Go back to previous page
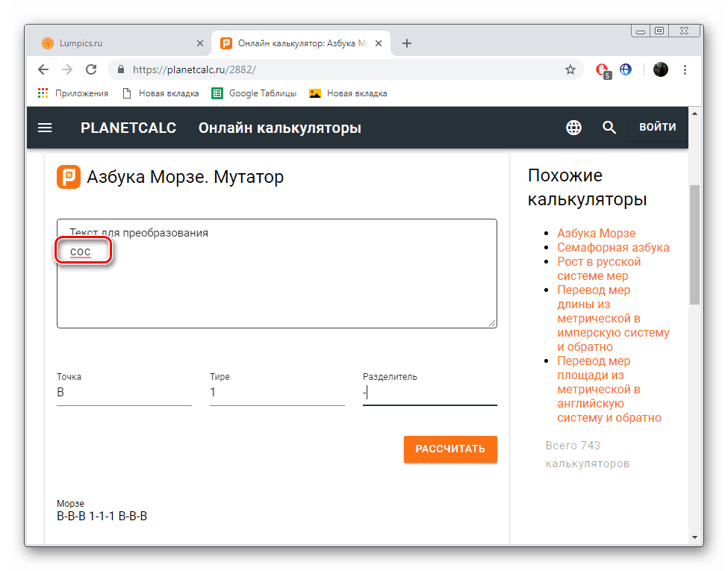 pyautogui.click(x=43, y=69)
